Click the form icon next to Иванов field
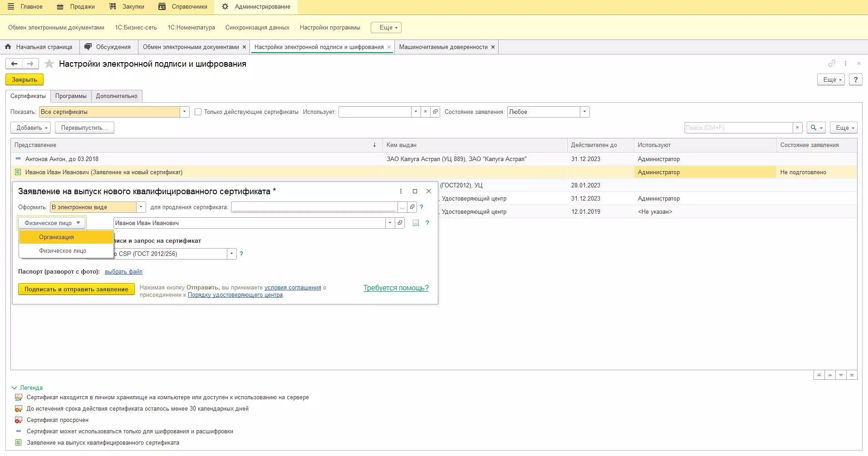The height and width of the screenshot is (456, 868). [x=416, y=223]
